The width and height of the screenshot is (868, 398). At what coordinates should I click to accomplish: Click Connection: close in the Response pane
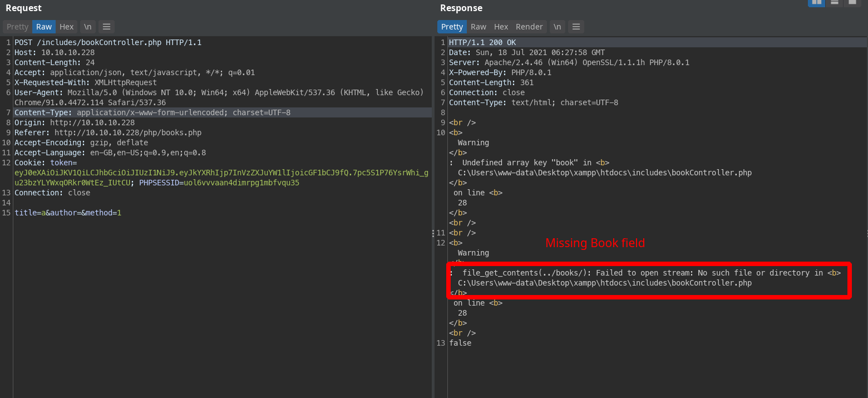(487, 92)
